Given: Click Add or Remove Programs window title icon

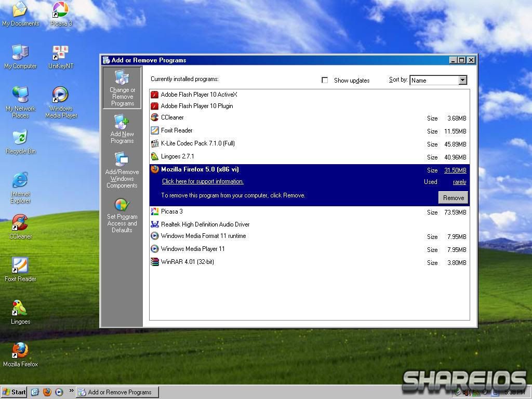Looking at the screenshot, I should (106, 60).
